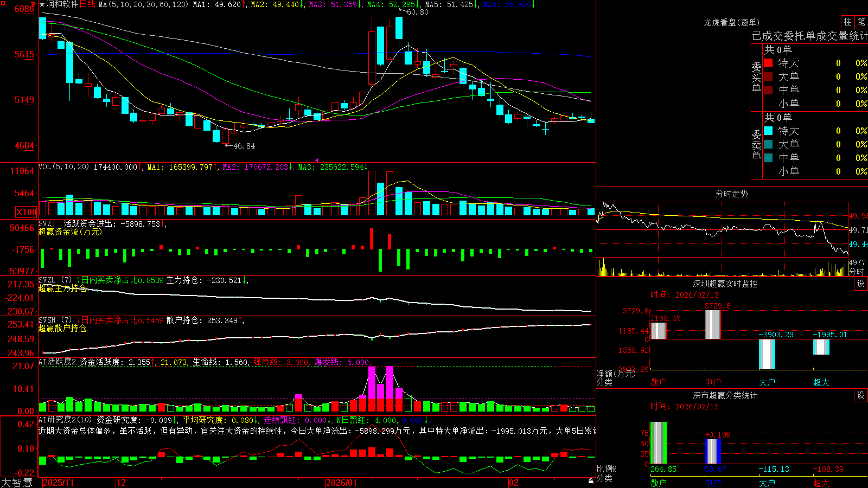The image size is (868, 488).
Task: Click the MA2: 49.440 value
Action: coord(276,4)
